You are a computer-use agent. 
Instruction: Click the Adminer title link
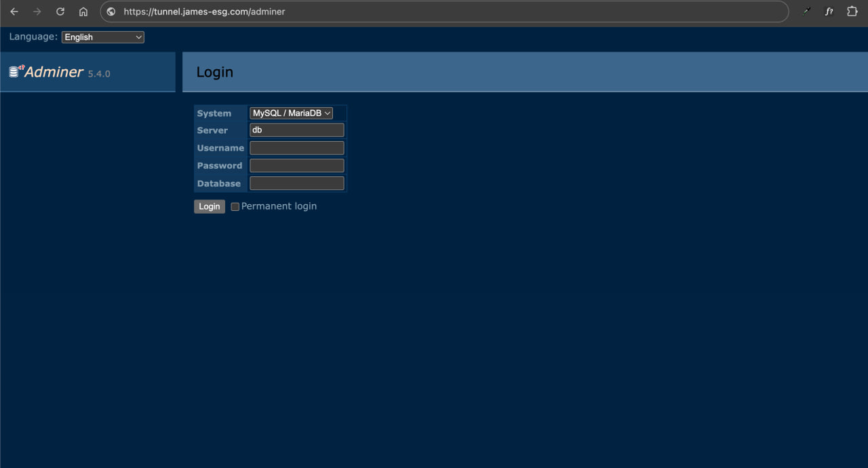click(x=54, y=72)
